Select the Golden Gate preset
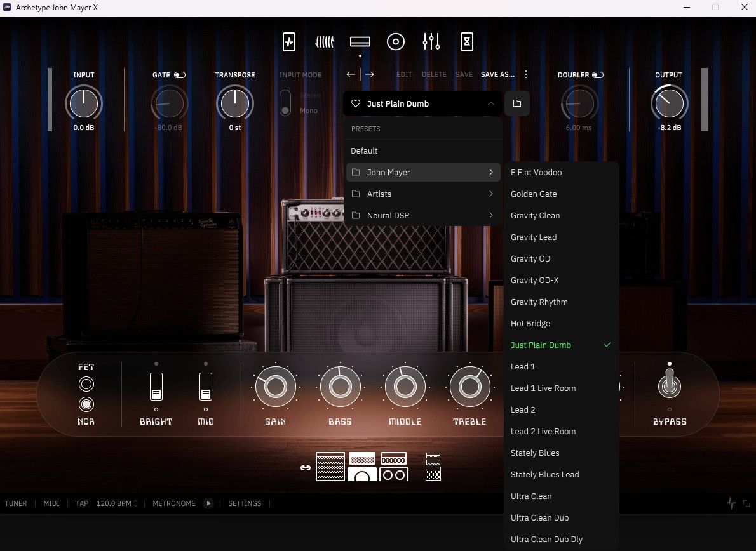The height and width of the screenshot is (551, 756). click(561, 194)
